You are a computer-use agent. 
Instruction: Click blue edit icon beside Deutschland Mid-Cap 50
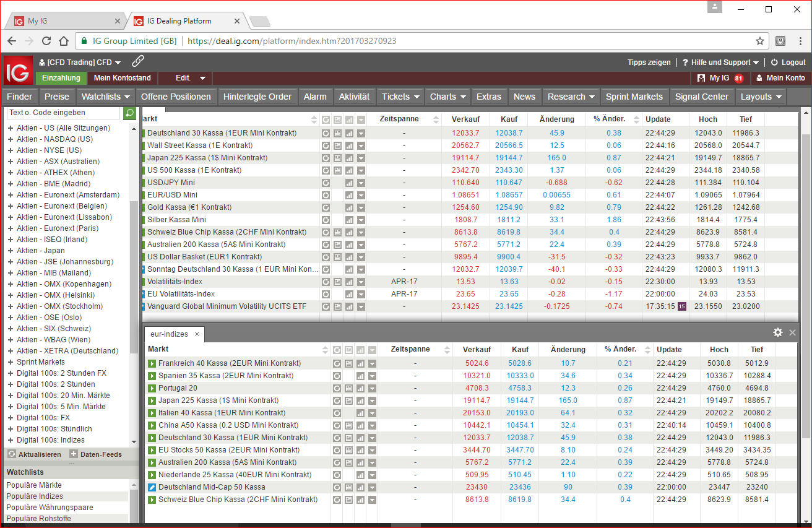152,487
